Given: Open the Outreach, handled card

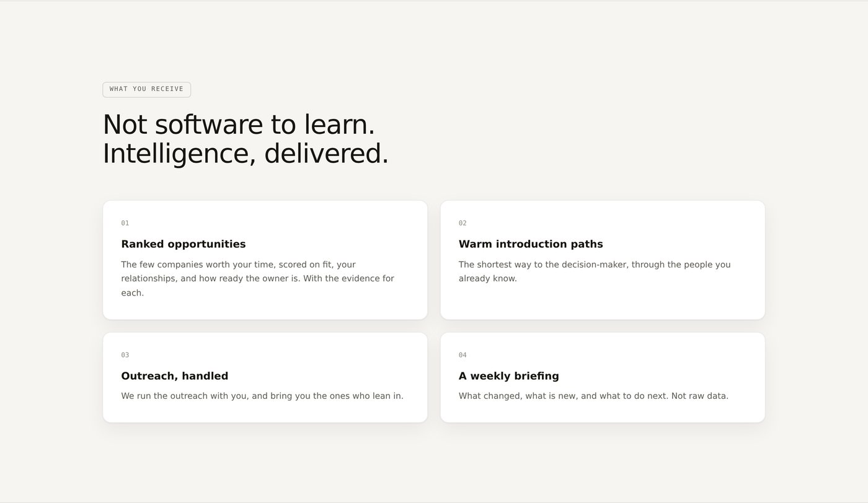Looking at the screenshot, I should (x=265, y=378).
